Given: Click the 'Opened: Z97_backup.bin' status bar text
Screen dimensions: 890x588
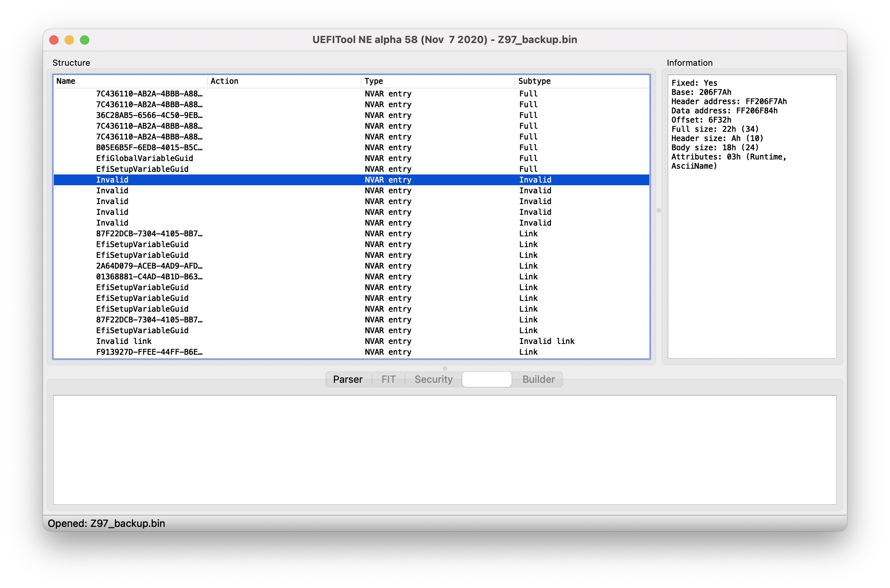Looking at the screenshot, I should tap(107, 523).
